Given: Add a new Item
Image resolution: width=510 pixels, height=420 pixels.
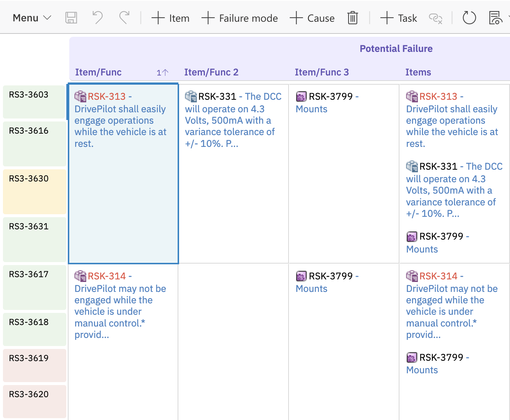Looking at the screenshot, I should point(170,18).
